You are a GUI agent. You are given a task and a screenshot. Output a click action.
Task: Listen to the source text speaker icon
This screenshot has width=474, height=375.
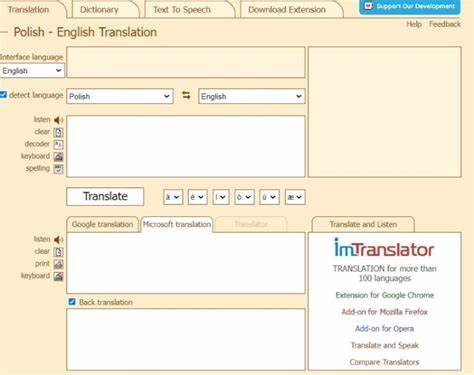click(59, 120)
